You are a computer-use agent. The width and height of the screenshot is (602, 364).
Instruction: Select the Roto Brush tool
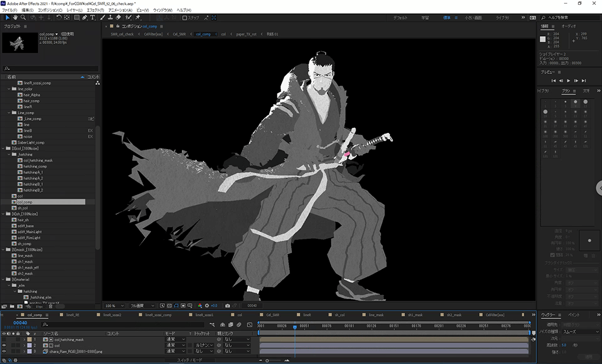click(128, 17)
